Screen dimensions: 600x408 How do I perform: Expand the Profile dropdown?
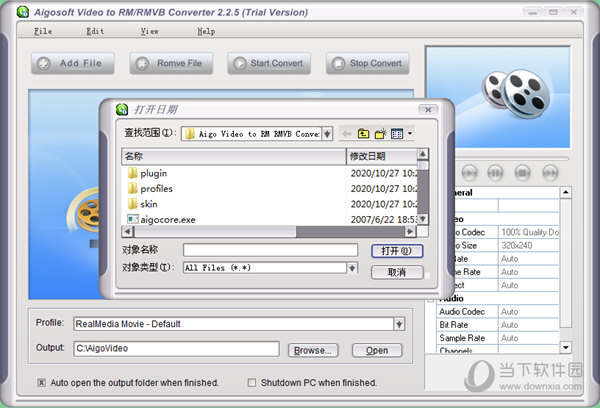[399, 324]
